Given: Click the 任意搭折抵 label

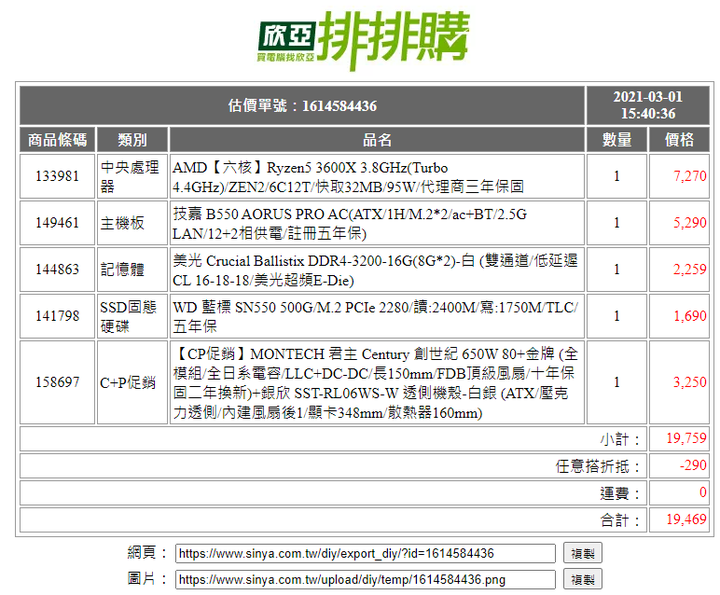Looking at the screenshot, I should coord(598,466).
